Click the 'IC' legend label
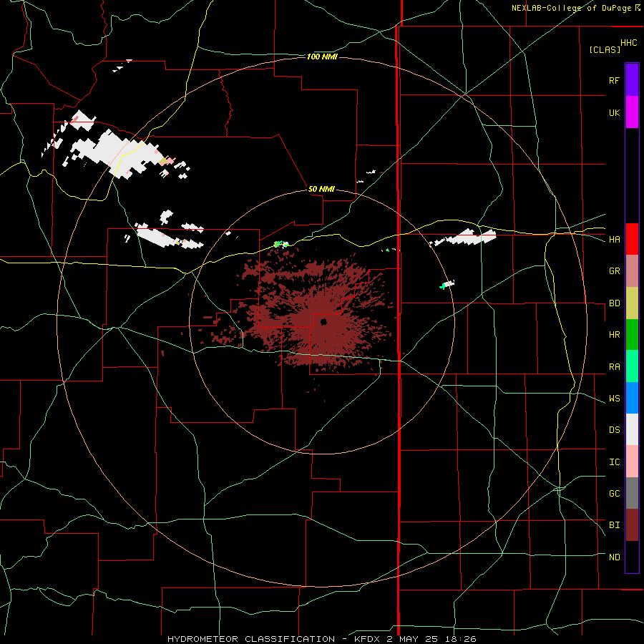Viewport: 644px width, 644px height. point(614,462)
